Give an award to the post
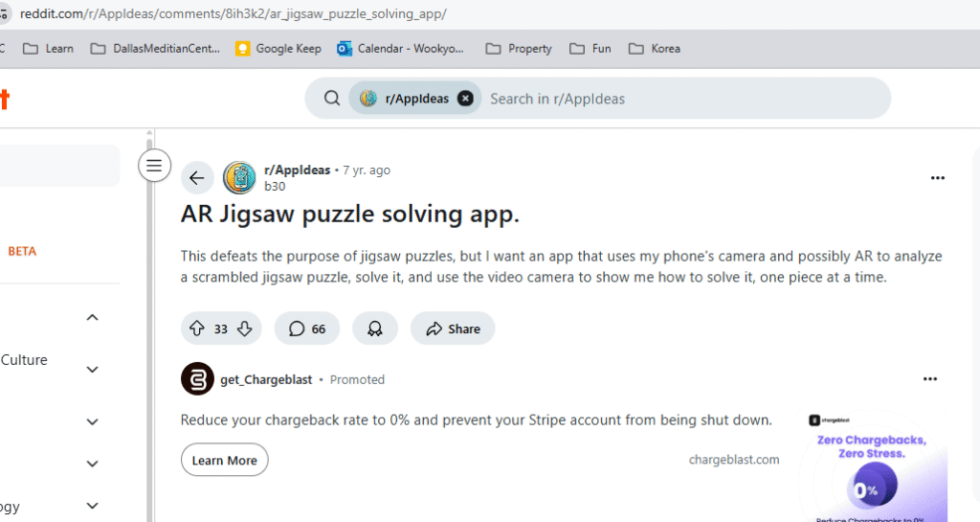 point(375,329)
